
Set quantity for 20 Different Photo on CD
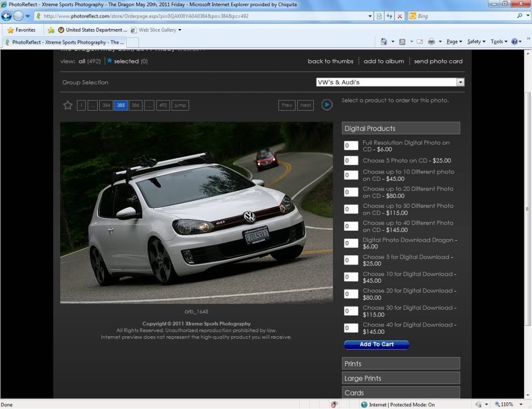351,192
